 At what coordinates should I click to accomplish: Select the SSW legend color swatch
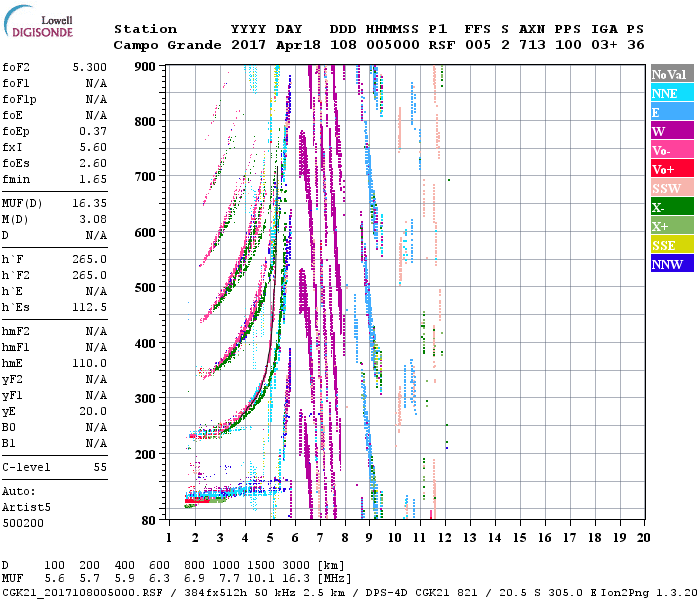[x=672, y=188]
